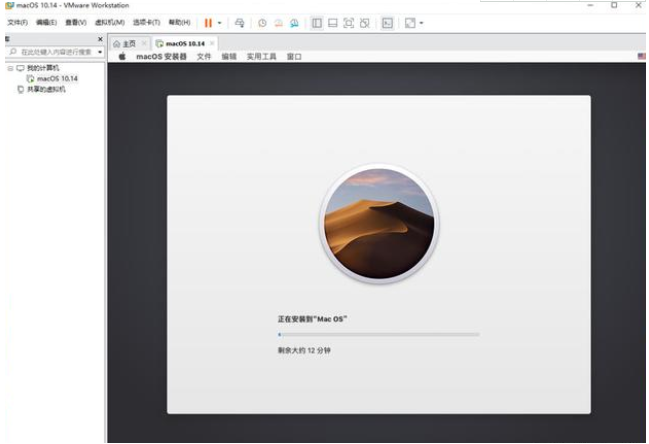Screen dimensions: 649x444
Task: Pause the virtual machine with the orange pause icon
Action: pos(208,22)
